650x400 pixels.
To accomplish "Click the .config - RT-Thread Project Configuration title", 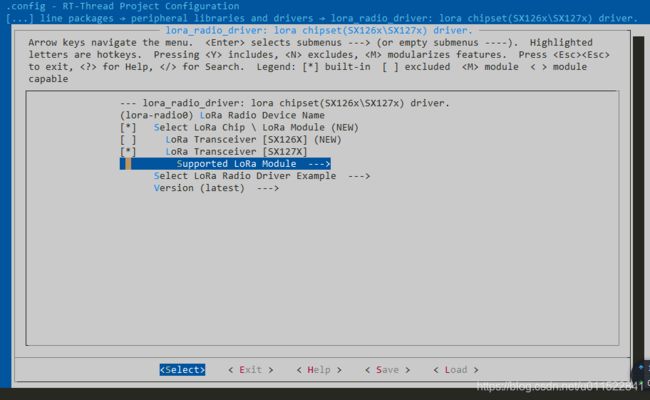I will [x=123, y=6].
